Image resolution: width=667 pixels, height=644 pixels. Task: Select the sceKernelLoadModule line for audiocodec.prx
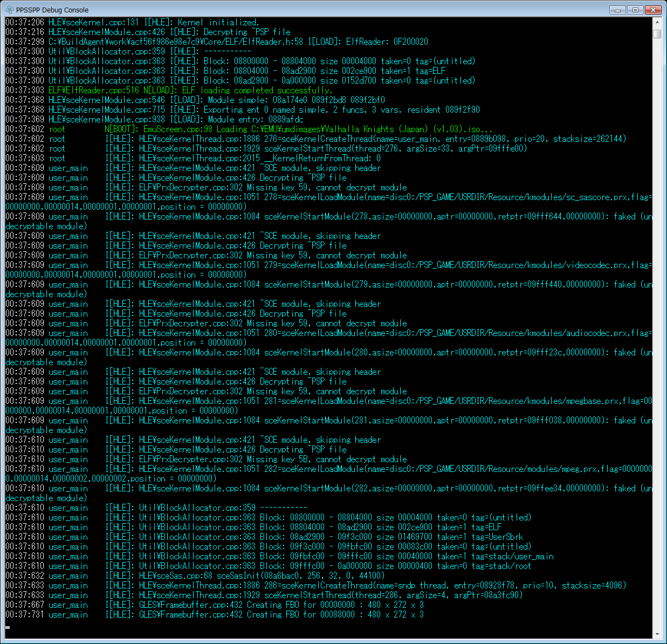click(x=329, y=338)
